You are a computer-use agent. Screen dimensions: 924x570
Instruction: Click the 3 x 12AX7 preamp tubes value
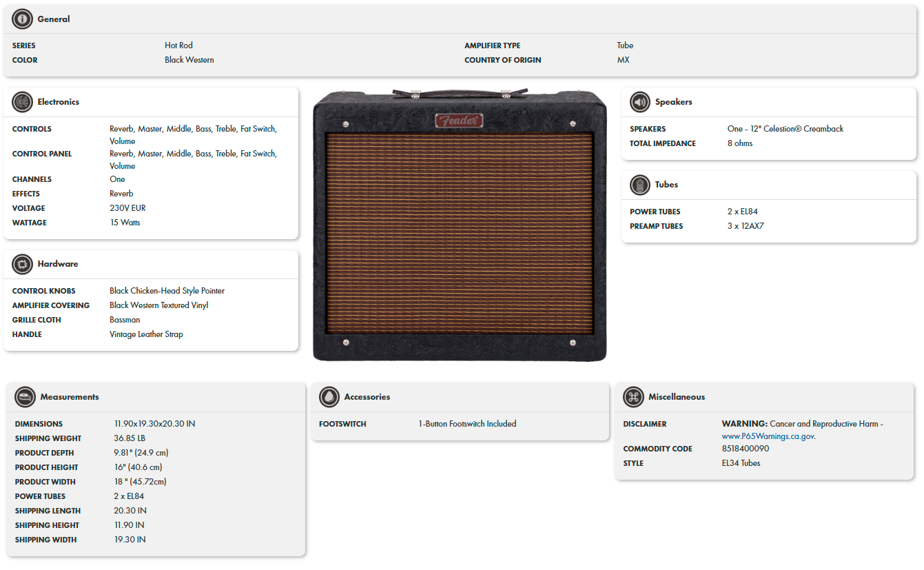(x=746, y=226)
